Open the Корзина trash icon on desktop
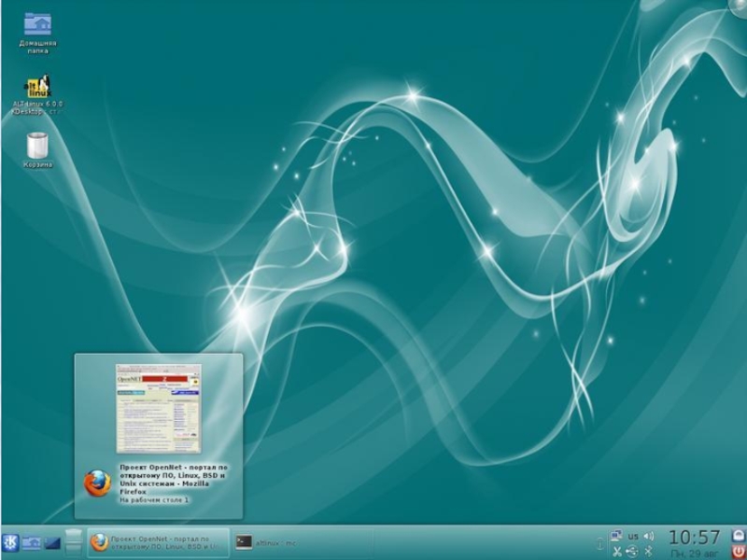Screen dimensions: 747x560 (x=37, y=146)
